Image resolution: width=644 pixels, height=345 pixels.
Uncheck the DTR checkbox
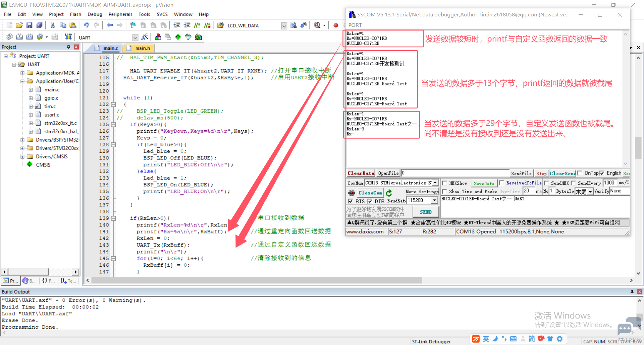[x=370, y=201]
